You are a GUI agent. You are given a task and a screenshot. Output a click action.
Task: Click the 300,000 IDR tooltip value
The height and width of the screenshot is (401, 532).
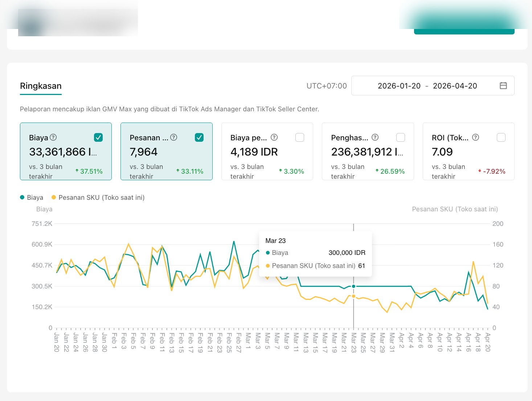pos(347,253)
